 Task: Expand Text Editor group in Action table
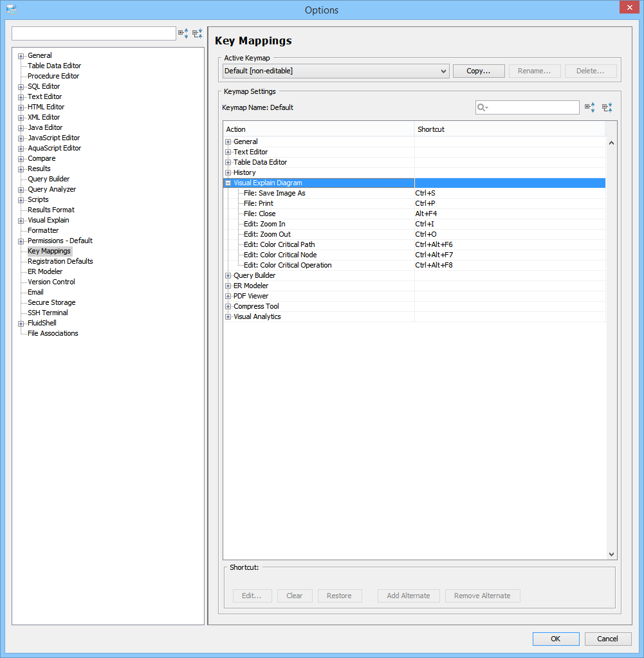(228, 152)
